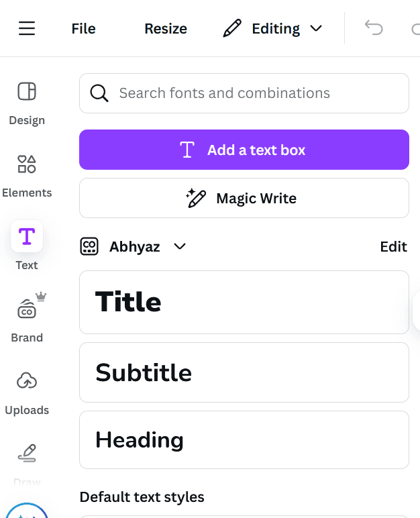This screenshot has width=420, height=518.
Task: Open the hamburger main menu
Action: (x=27, y=28)
